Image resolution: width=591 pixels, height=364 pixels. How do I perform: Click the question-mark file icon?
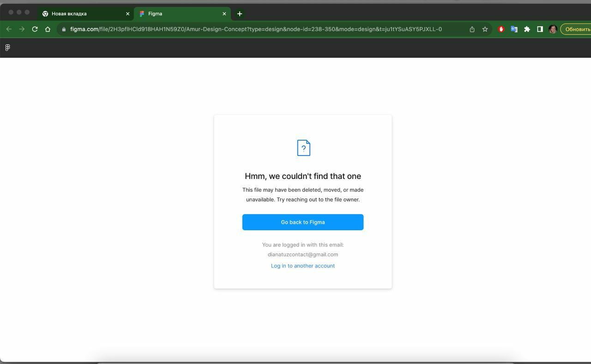(x=303, y=148)
